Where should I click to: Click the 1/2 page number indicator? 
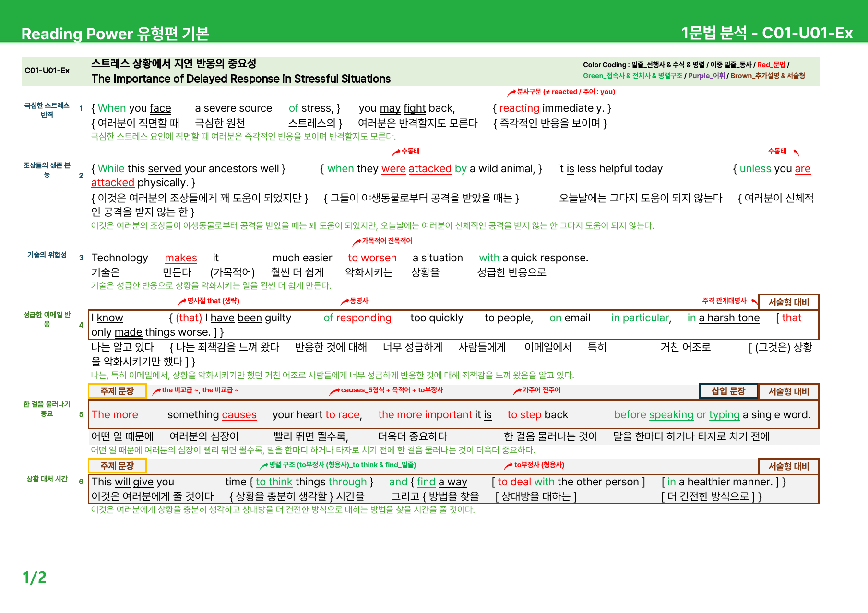pyautogui.click(x=35, y=577)
